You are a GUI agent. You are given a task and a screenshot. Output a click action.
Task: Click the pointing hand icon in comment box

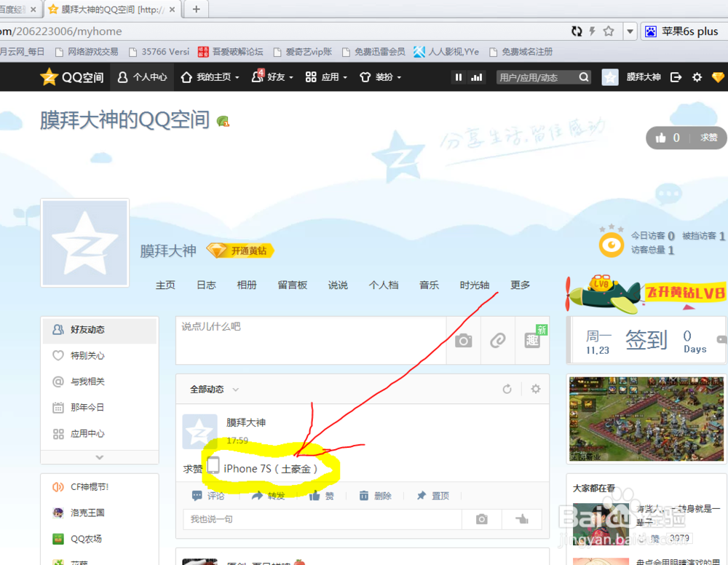point(522,519)
